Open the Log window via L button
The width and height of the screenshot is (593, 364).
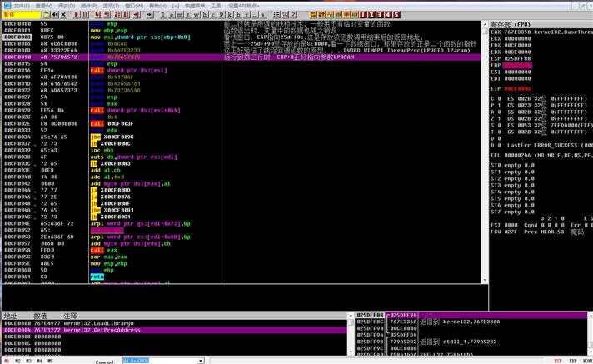tap(163, 15)
